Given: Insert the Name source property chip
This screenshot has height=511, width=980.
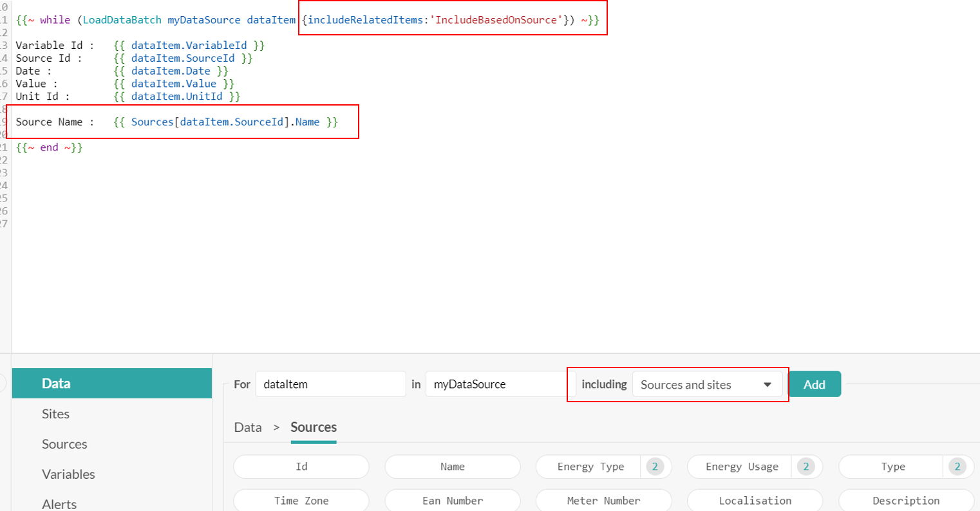Looking at the screenshot, I should [452, 467].
